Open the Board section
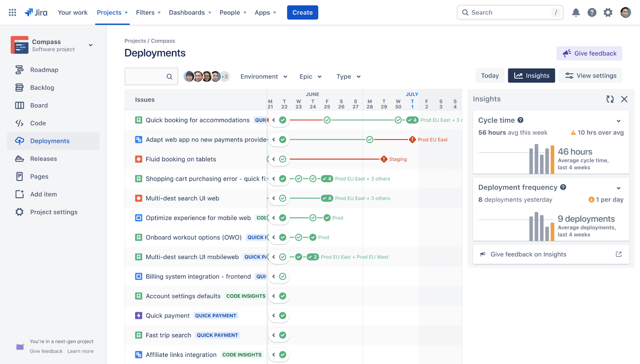640x364 pixels. [x=39, y=105]
